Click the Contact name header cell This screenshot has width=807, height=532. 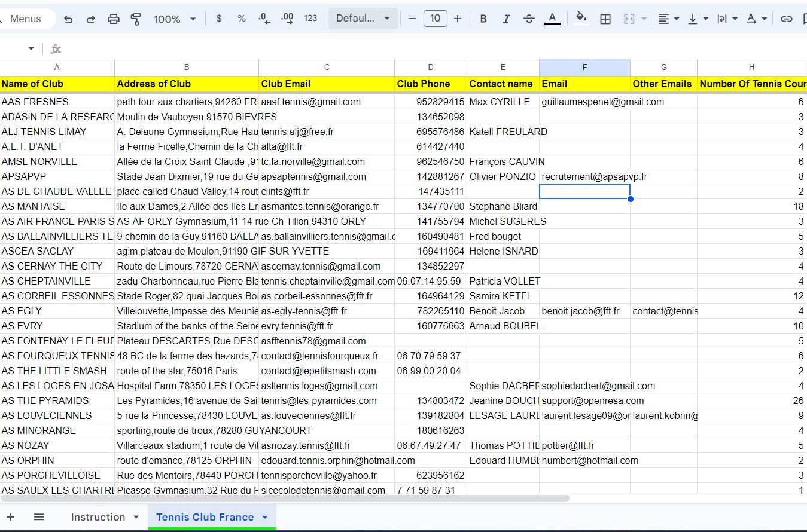(503, 84)
